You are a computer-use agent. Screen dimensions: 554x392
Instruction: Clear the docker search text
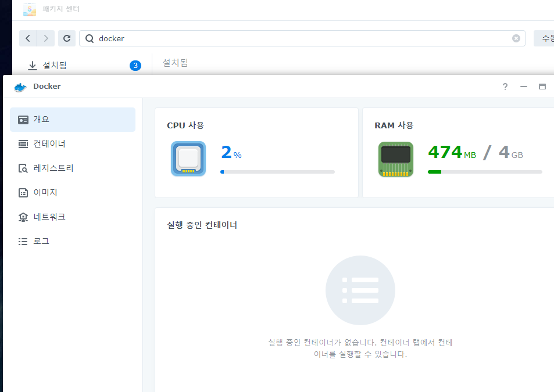[516, 38]
